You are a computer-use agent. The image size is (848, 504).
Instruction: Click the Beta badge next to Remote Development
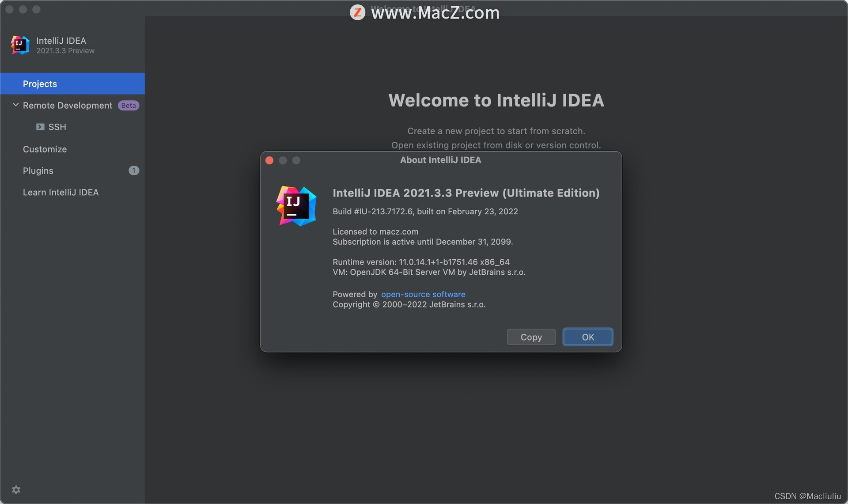tap(129, 106)
